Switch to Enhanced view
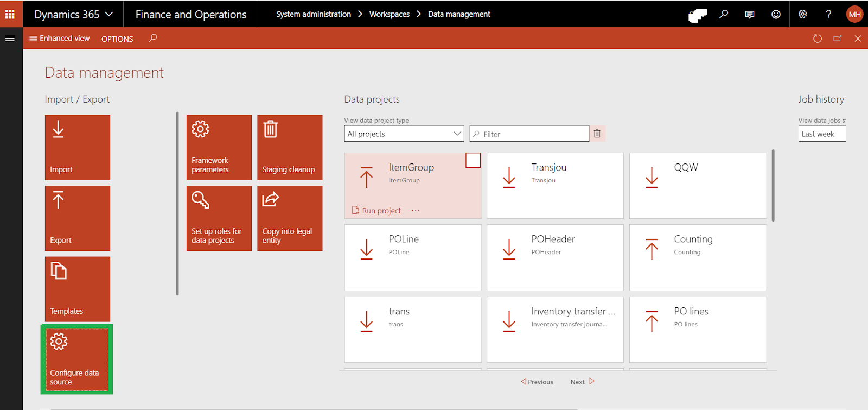Image resolution: width=868 pixels, height=410 pixels. pos(59,38)
